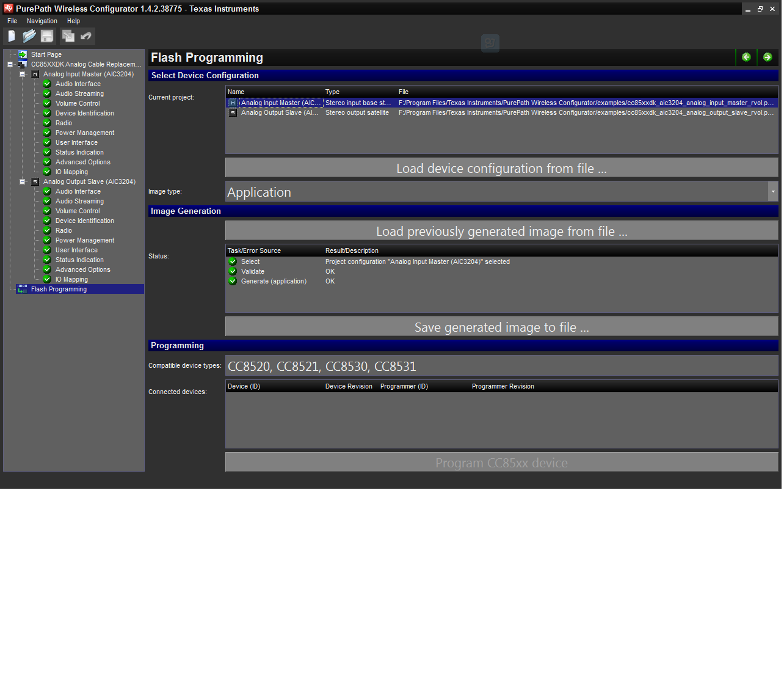
Task: Click the CC85XXDK project icon in tree
Action: pos(23,64)
